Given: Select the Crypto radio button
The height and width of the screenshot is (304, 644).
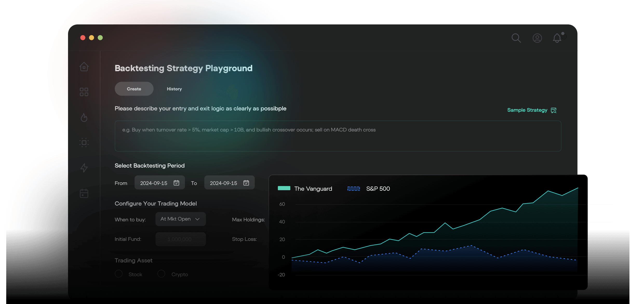Looking at the screenshot, I should (161, 274).
